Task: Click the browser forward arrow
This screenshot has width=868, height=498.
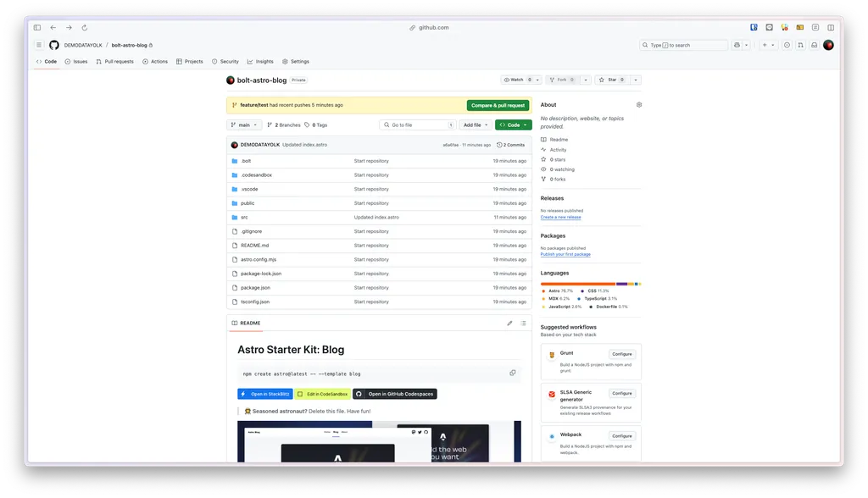Action: click(x=70, y=28)
